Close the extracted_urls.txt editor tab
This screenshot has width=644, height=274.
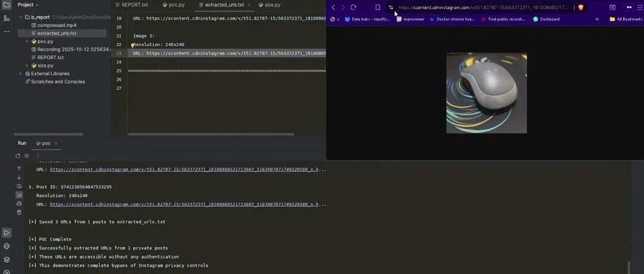[x=249, y=5]
